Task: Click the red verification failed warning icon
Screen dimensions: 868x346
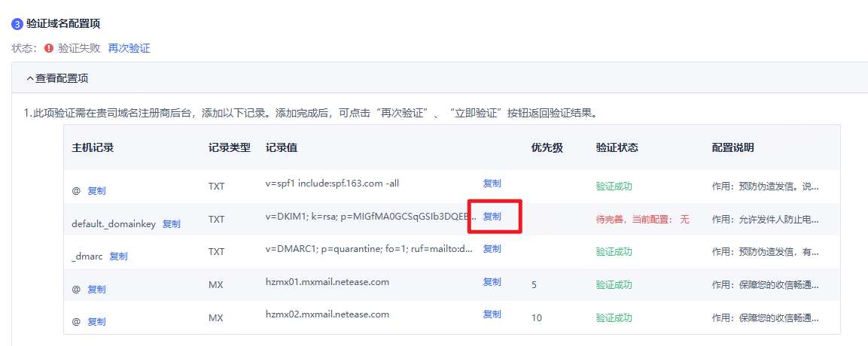Action: tap(49, 48)
